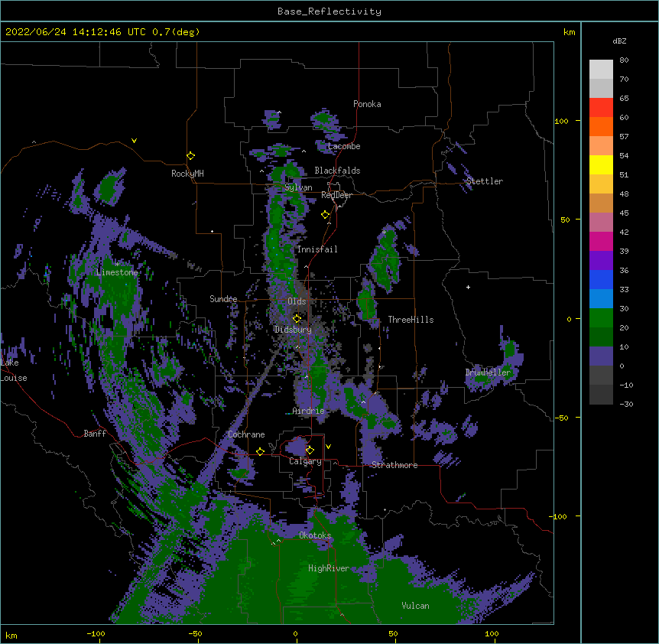Image resolution: width=659 pixels, height=644 pixels.
Task: Click the asterisk marker above Limestone label
Action: tap(117, 264)
